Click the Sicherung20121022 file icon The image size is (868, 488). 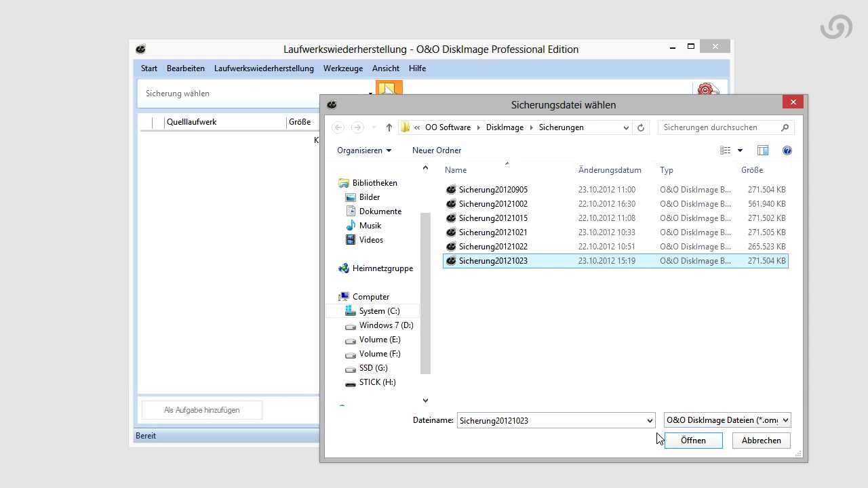(451, 247)
